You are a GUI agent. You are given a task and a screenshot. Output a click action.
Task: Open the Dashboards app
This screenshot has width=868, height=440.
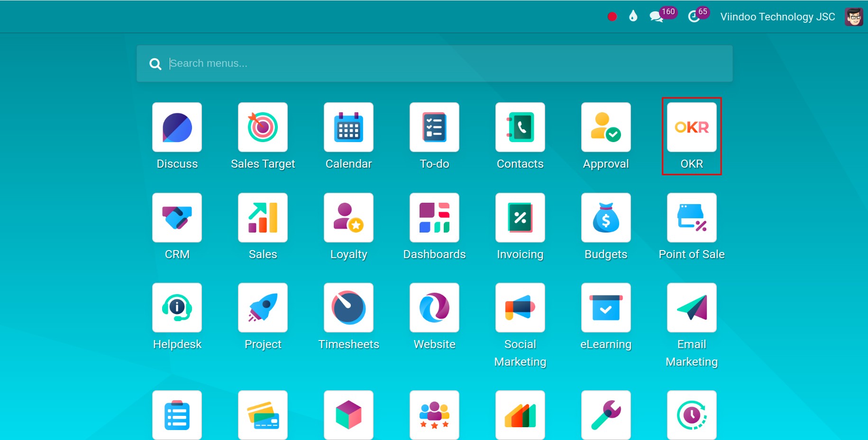(434, 218)
